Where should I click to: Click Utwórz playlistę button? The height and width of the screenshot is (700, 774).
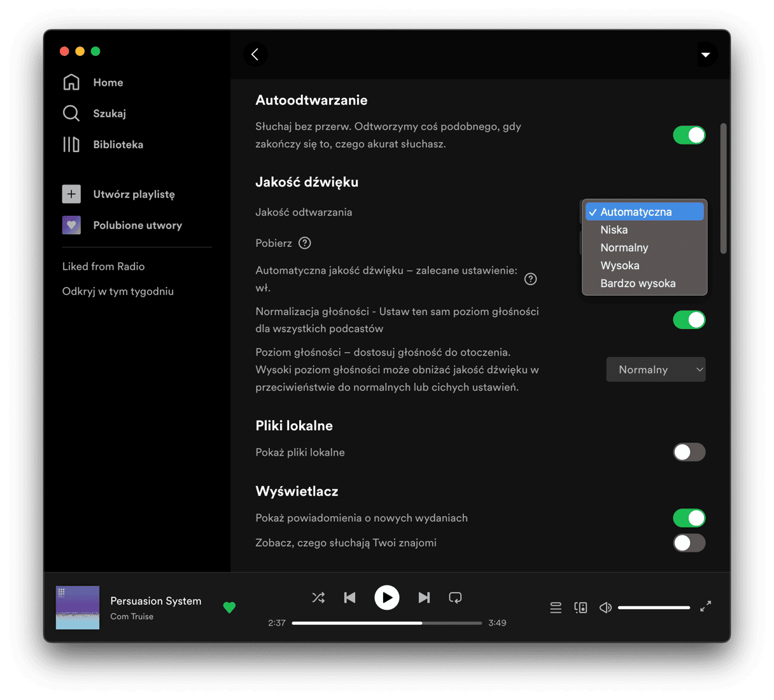(133, 194)
